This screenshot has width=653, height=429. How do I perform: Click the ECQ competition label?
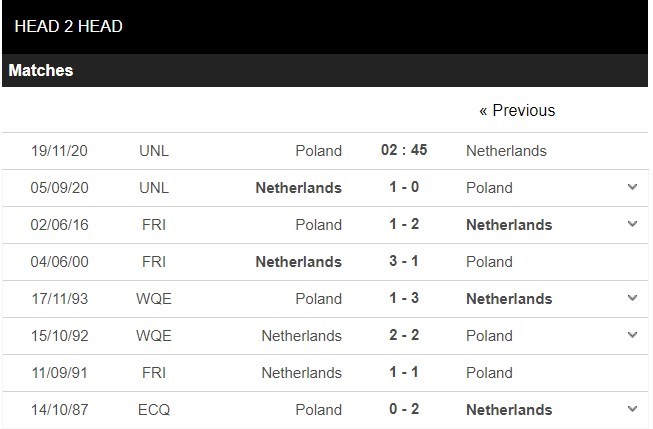click(154, 410)
